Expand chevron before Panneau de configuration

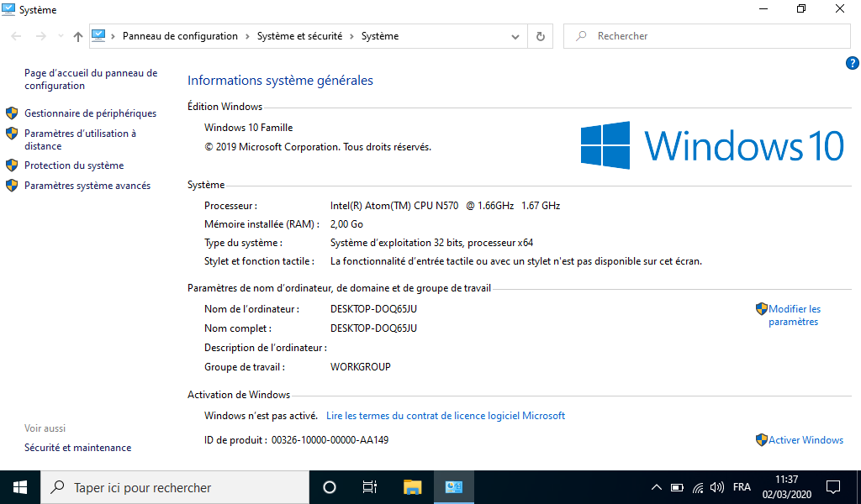point(114,36)
